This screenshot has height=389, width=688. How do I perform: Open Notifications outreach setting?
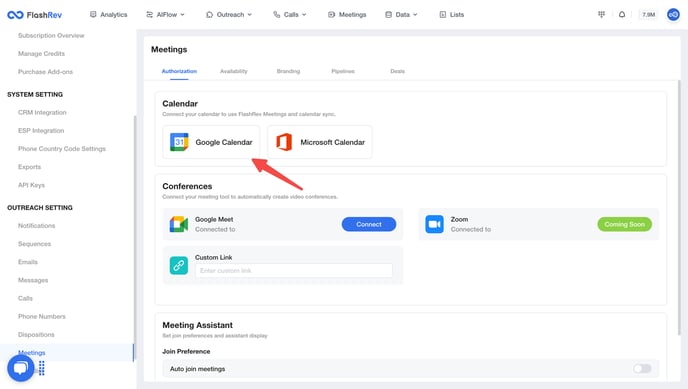pos(36,226)
